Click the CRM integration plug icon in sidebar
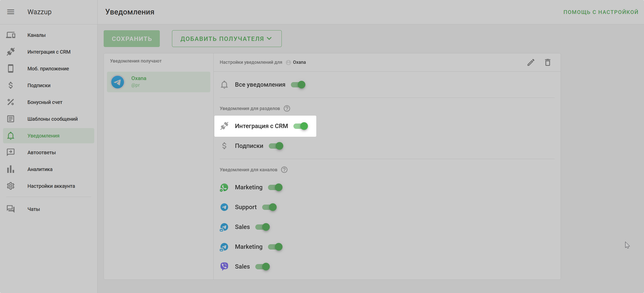The width and height of the screenshot is (644, 293). point(11,52)
